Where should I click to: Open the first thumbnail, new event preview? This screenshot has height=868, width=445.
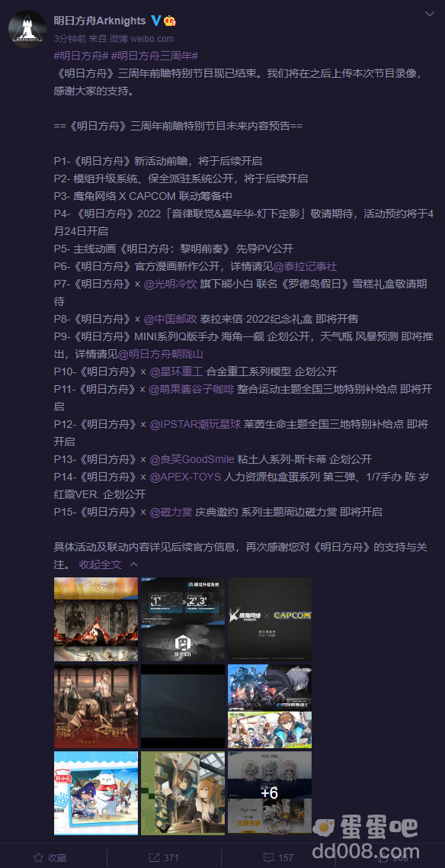[96, 619]
